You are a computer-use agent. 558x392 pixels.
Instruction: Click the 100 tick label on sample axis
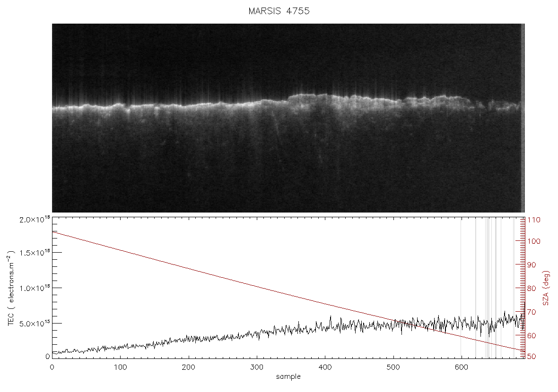pos(120,367)
